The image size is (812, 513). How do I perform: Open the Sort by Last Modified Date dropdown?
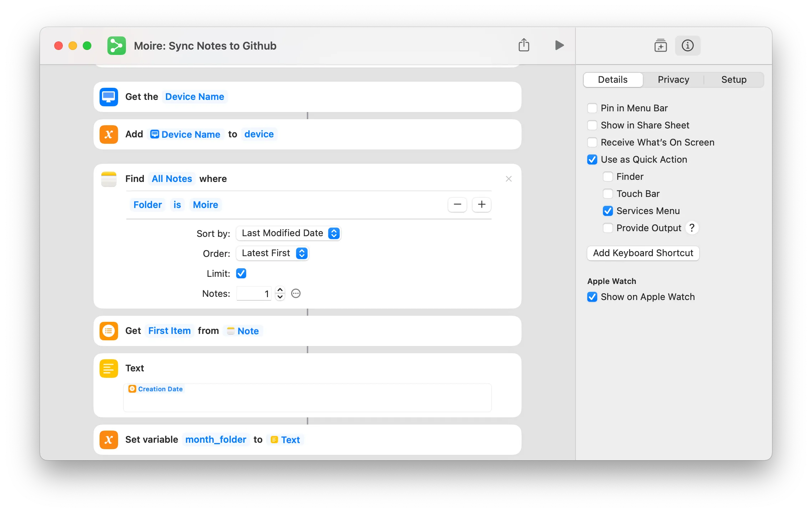288,233
